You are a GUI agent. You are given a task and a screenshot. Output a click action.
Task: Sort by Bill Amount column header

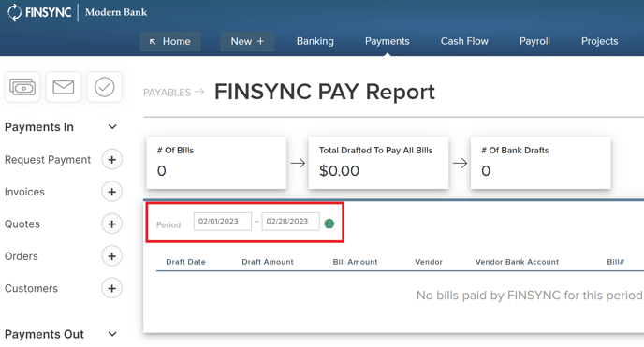(x=356, y=262)
